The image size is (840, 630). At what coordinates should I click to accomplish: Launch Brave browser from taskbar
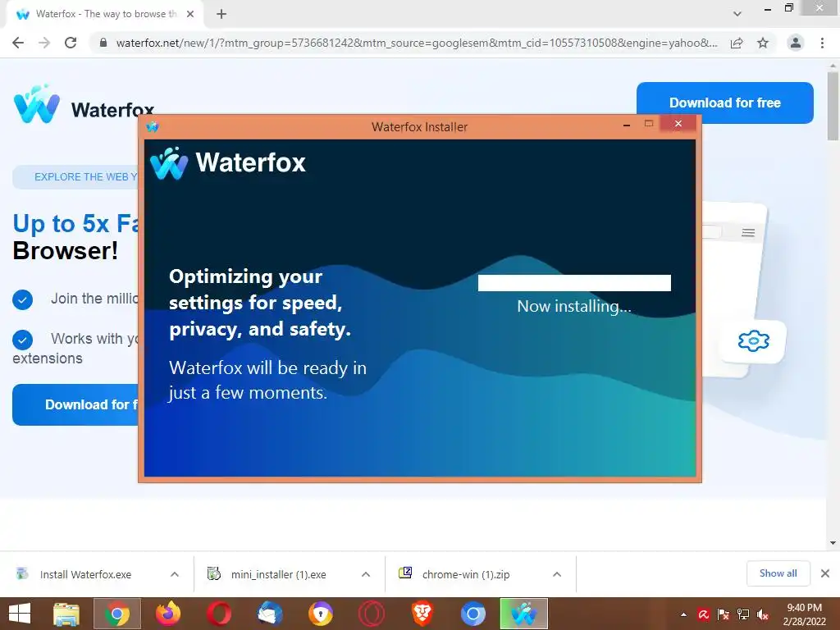point(422,614)
